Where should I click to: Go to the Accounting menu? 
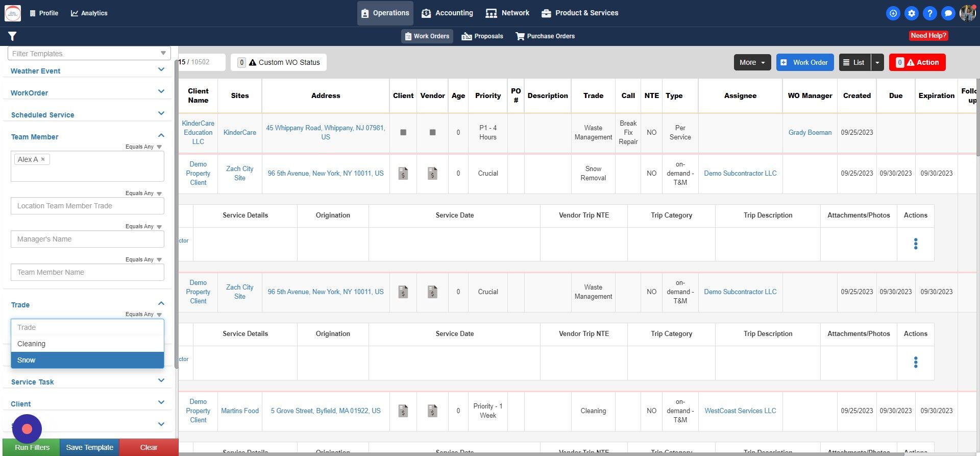(x=447, y=13)
